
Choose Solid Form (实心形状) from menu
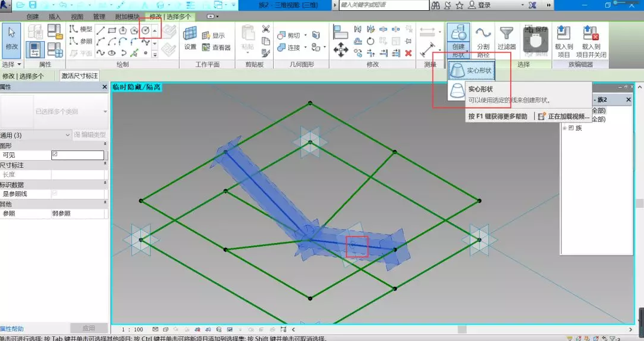(472, 70)
